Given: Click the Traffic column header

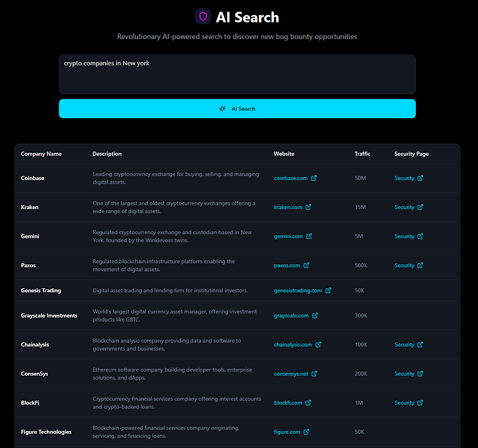Looking at the screenshot, I should (362, 154).
